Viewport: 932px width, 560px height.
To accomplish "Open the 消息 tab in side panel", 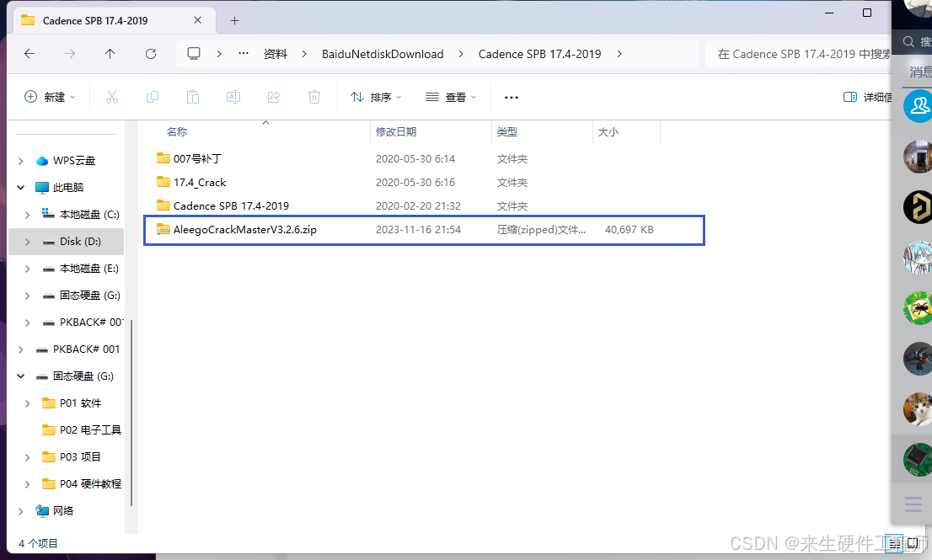I will coord(920,72).
